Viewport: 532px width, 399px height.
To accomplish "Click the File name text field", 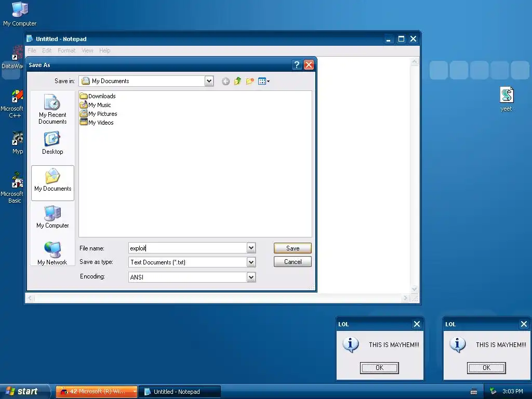I will [x=188, y=248].
